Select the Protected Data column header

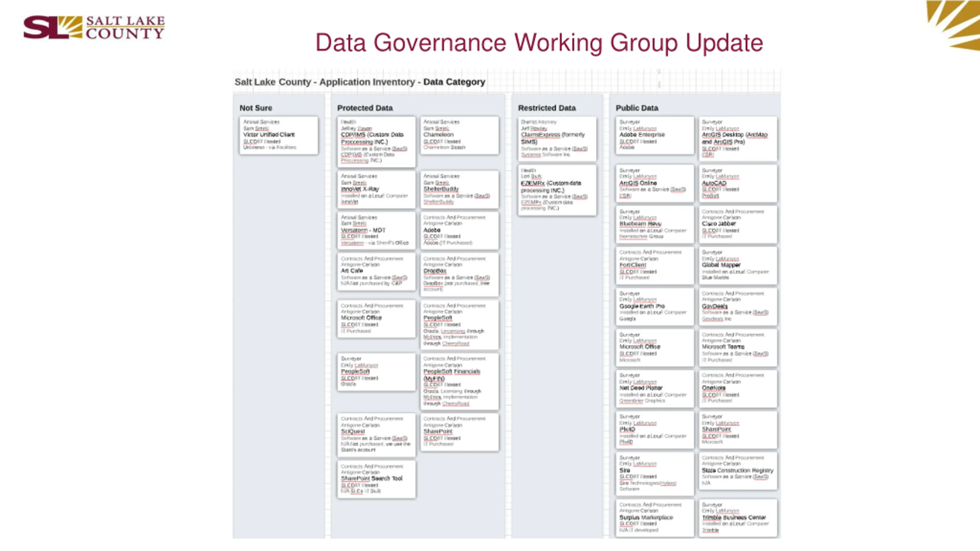pos(365,108)
